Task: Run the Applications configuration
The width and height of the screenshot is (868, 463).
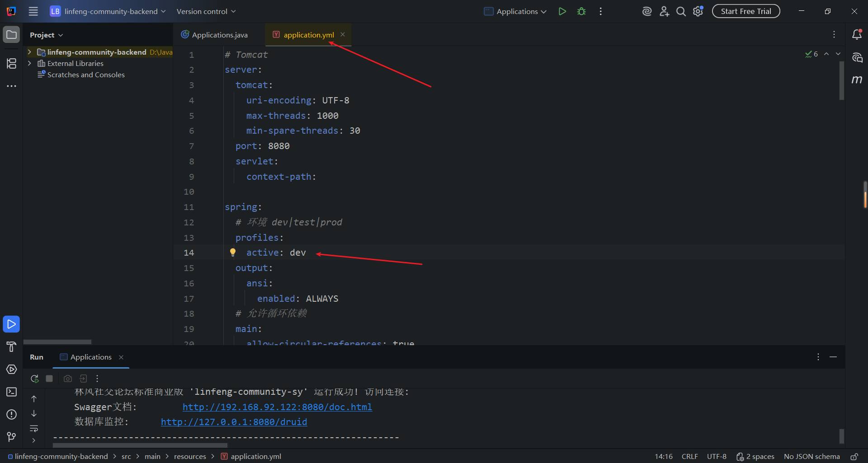Action: [x=562, y=12]
